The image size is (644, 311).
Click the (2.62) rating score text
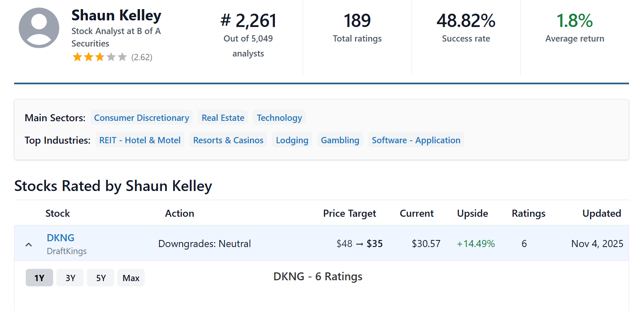142,57
